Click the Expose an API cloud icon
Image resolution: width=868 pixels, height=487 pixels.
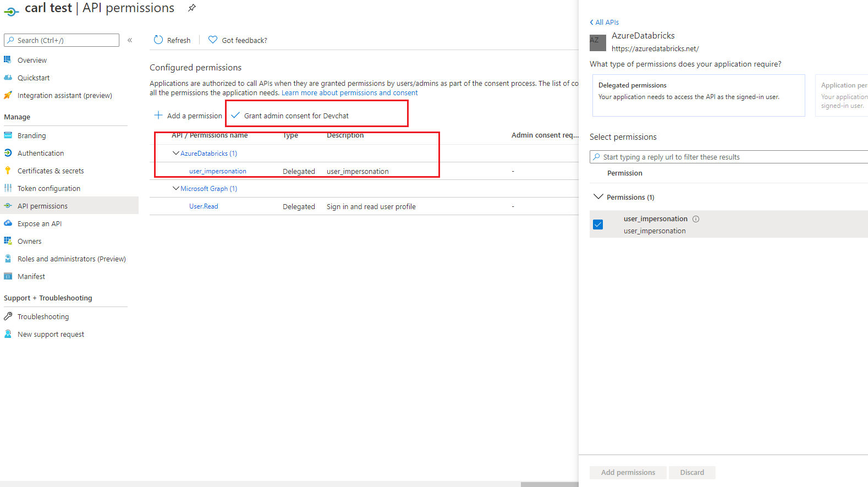click(x=8, y=223)
